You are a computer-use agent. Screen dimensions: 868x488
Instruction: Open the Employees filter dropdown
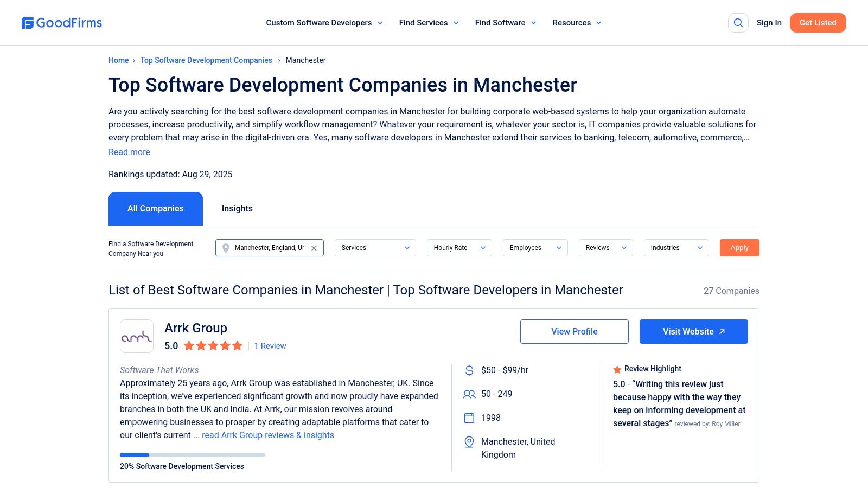pos(535,248)
